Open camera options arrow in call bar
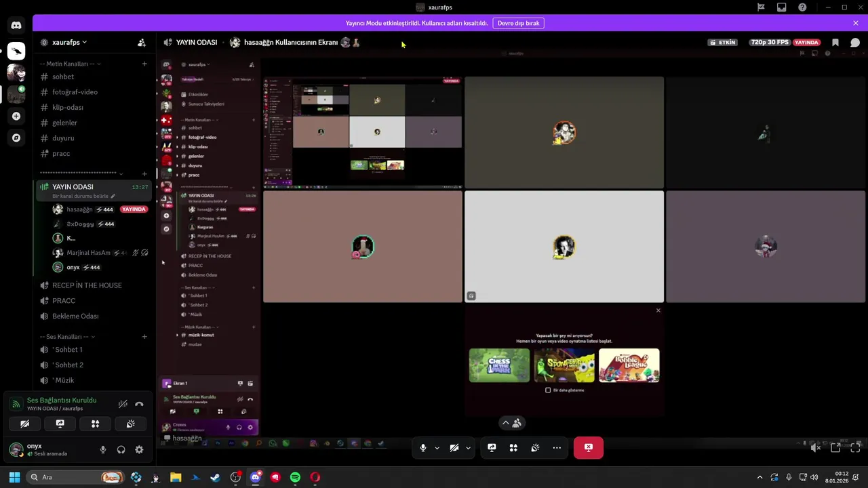Viewport: 868px width, 488px height. click(x=468, y=447)
